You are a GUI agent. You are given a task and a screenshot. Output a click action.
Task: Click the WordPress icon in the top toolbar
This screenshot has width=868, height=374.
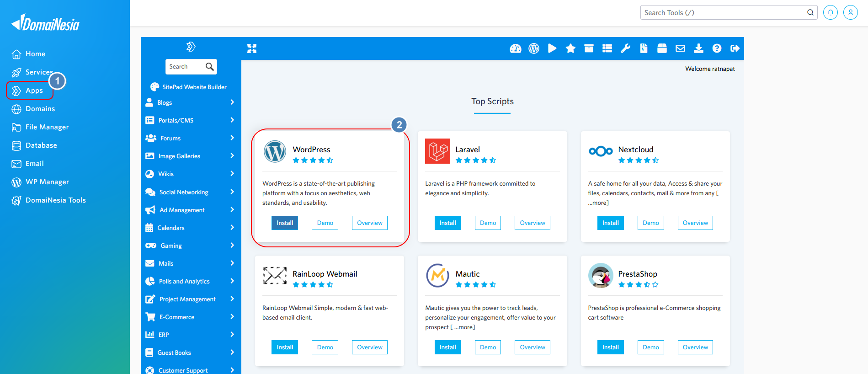pyautogui.click(x=534, y=48)
